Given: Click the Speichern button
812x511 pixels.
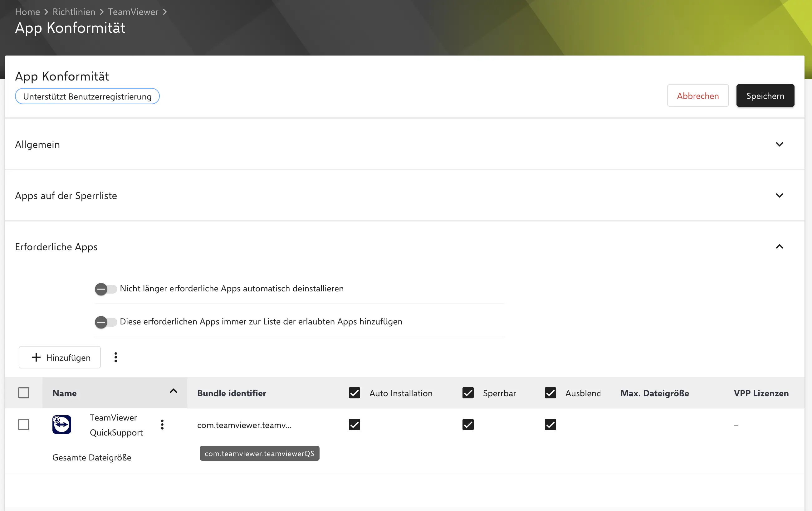Looking at the screenshot, I should 765,95.
